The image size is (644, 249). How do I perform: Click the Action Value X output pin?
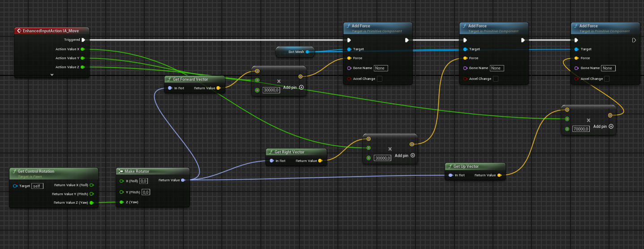83,49
